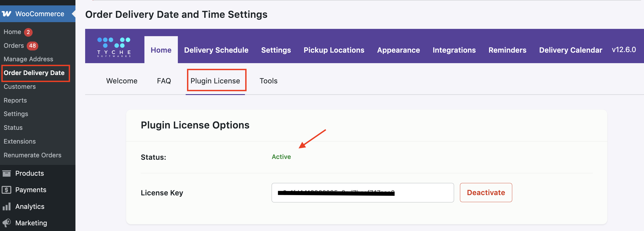Open the Plugin License sub-tab
The width and height of the screenshot is (644, 231).
pyautogui.click(x=215, y=81)
